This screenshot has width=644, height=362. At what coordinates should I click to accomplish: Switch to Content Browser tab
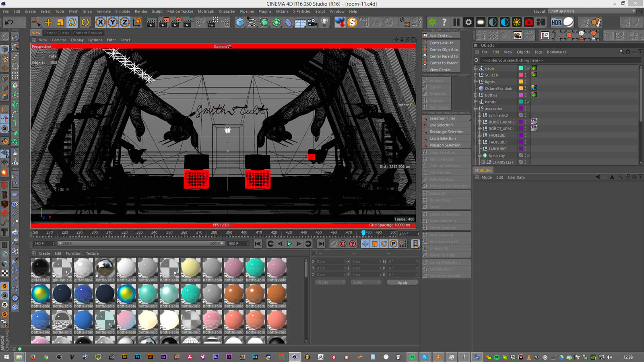point(87,33)
